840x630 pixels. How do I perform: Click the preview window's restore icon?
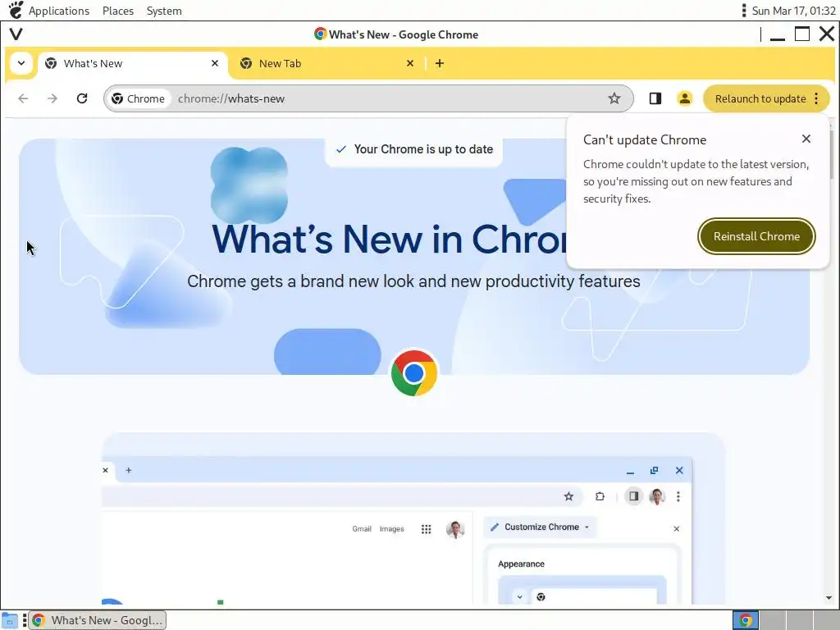coord(654,470)
